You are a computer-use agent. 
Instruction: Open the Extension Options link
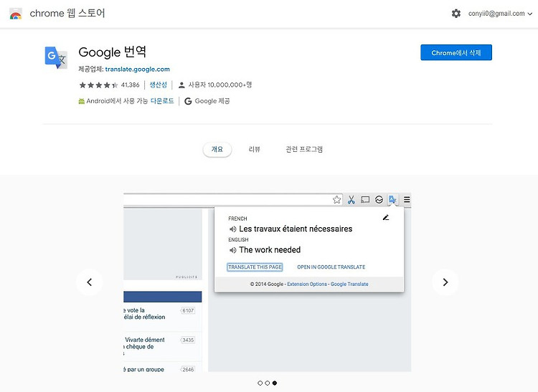tap(307, 284)
